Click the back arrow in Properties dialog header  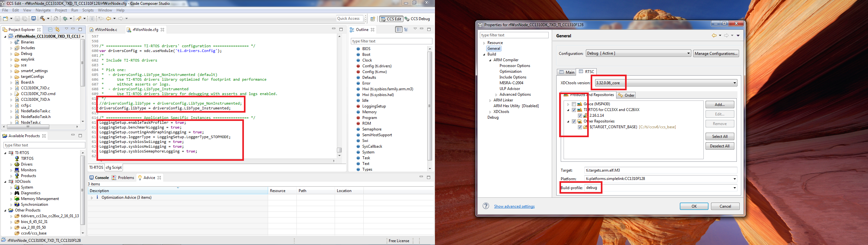[714, 35]
